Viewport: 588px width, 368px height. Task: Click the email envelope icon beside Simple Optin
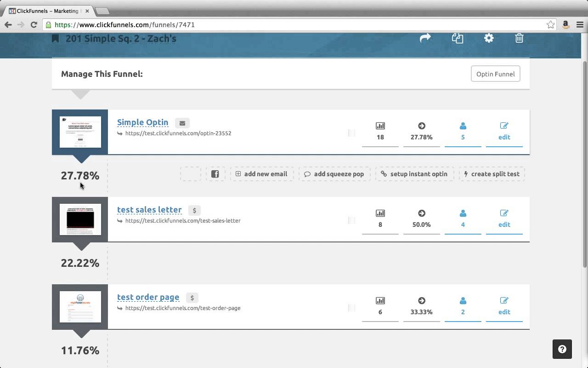(x=182, y=123)
